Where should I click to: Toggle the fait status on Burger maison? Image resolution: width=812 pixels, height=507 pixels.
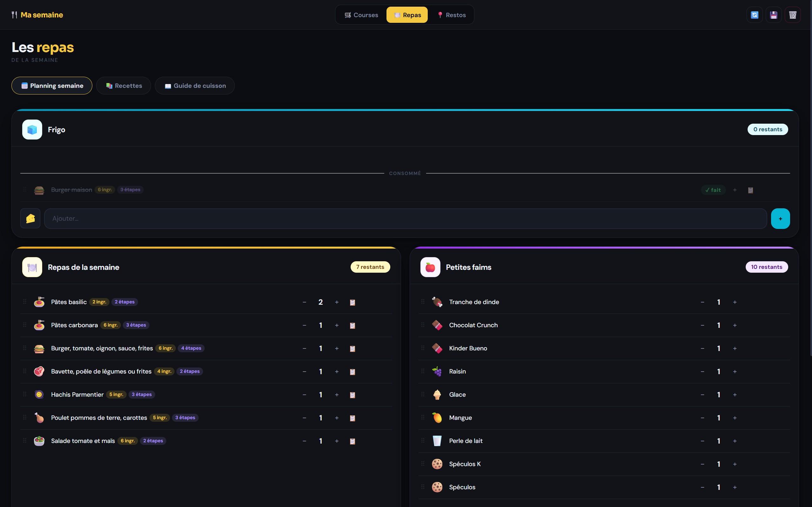click(x=713, y=190)
